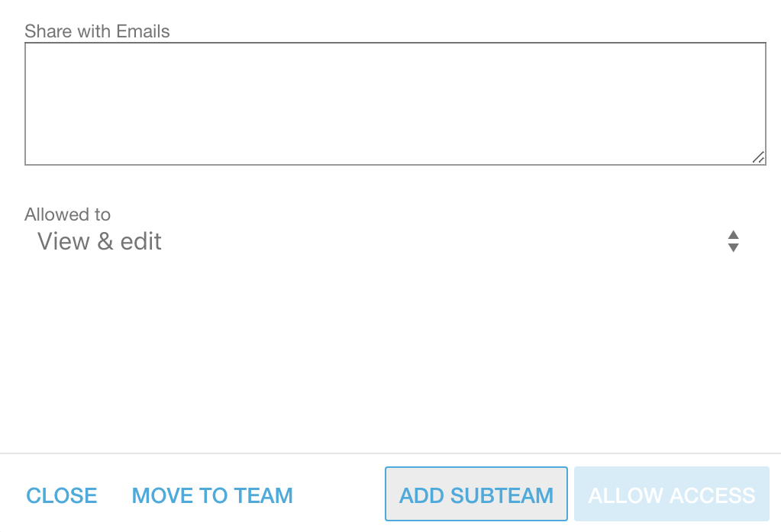
Task: Click the ADD SUBTEAM button
Action: 476,494
